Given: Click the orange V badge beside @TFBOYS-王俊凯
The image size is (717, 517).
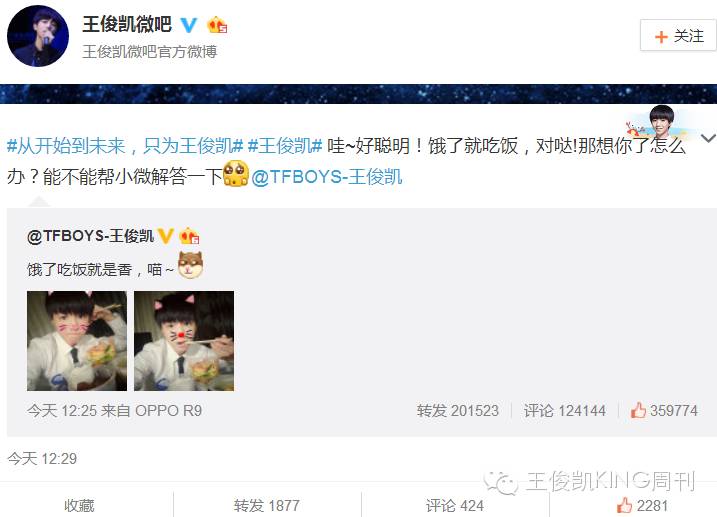Looking at the screenshot, I should (x=166, y=236).
